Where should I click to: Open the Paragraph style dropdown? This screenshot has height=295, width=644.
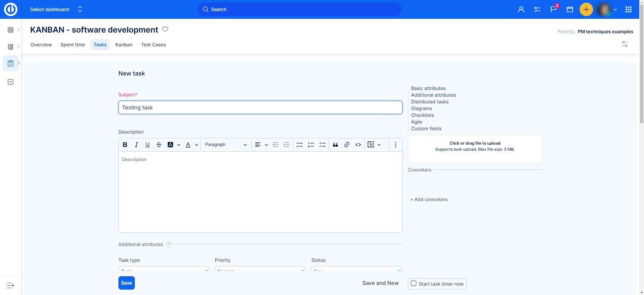point(226,145)
